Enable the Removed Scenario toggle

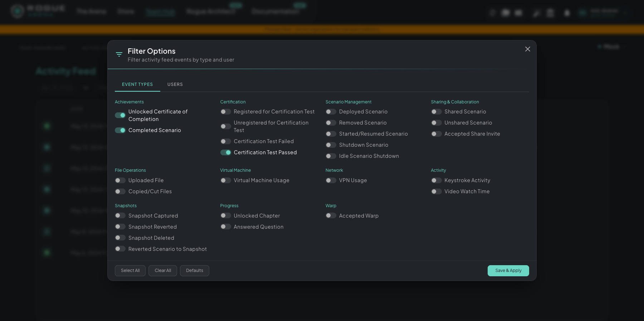click(331, 123)
